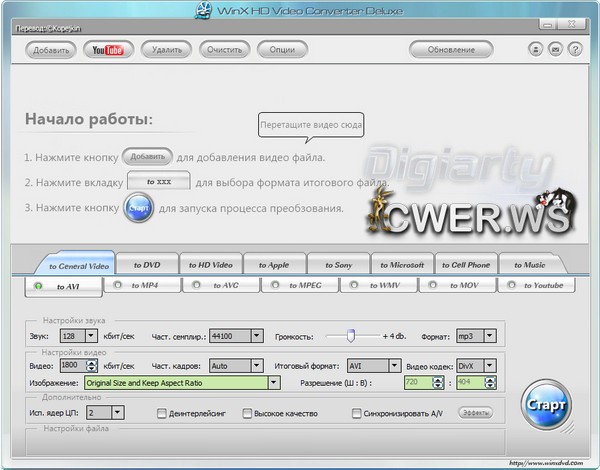Screen dimensions: 600x470
Task: Click the Опции button
Action: coord(282,49)
